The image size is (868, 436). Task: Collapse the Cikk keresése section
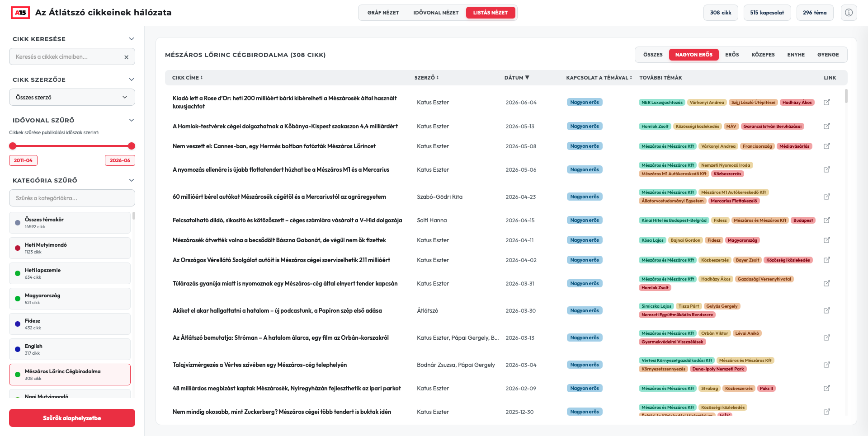[x=132, y=39]
